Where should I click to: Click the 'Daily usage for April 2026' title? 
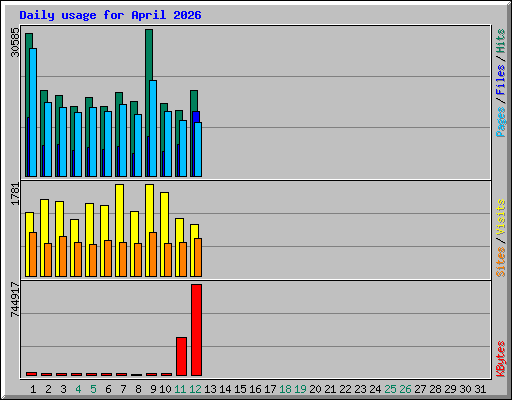[110, 15]
